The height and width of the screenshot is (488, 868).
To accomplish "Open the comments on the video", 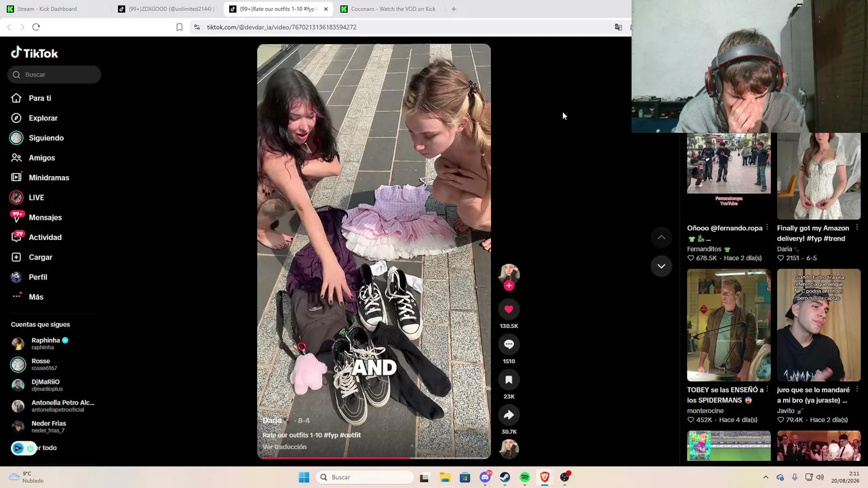I will coord(509,344).
